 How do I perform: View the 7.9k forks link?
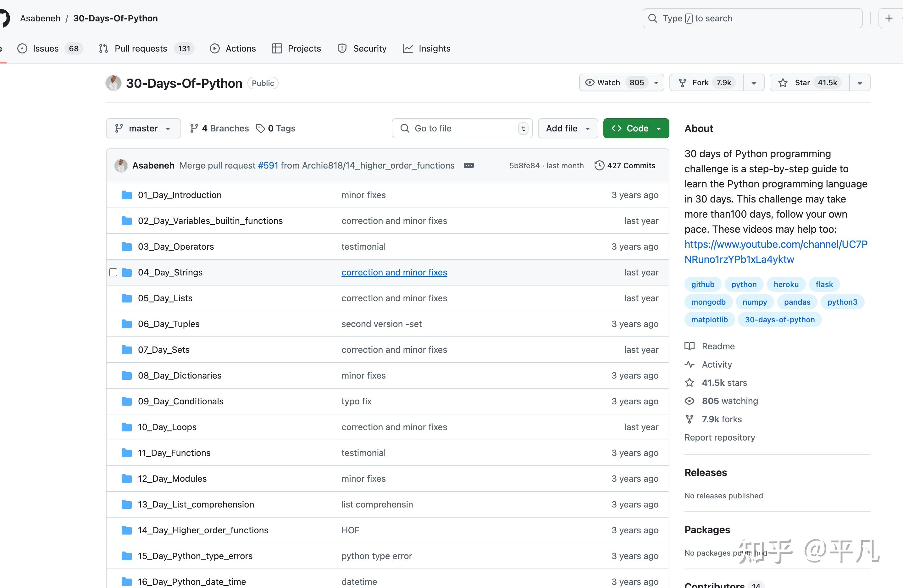tap(713, 419)
